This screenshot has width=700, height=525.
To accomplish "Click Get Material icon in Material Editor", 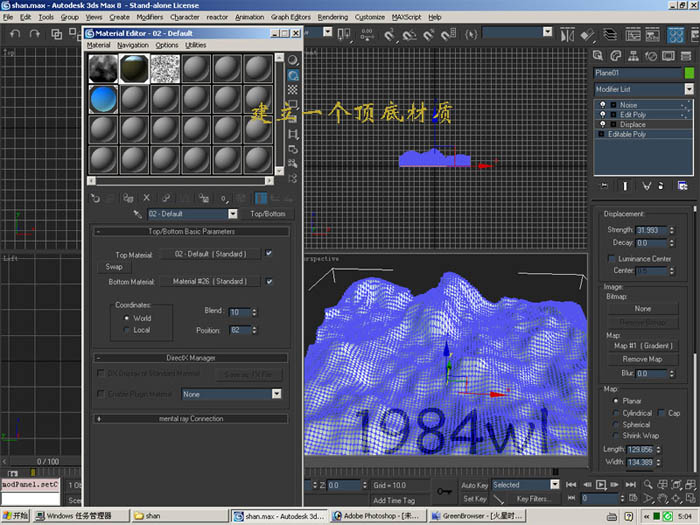I will click(x=95, y=198).
